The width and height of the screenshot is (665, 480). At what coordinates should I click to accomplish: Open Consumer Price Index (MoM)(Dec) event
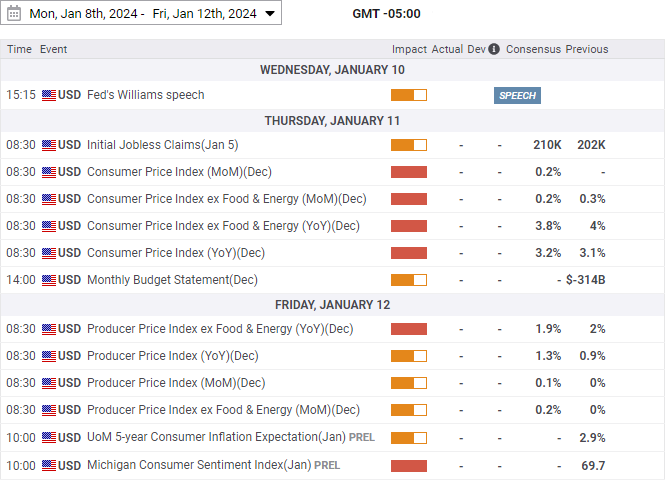[179, 172]
